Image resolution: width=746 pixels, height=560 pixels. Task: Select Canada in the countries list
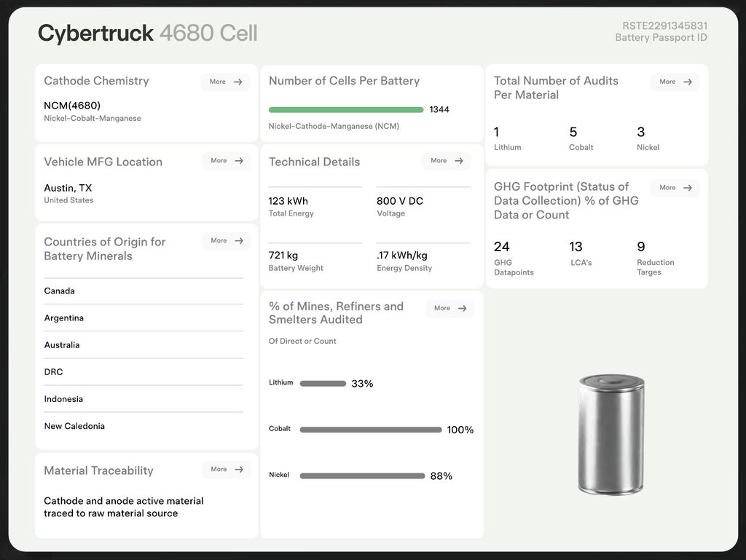[x=144, y=291]
